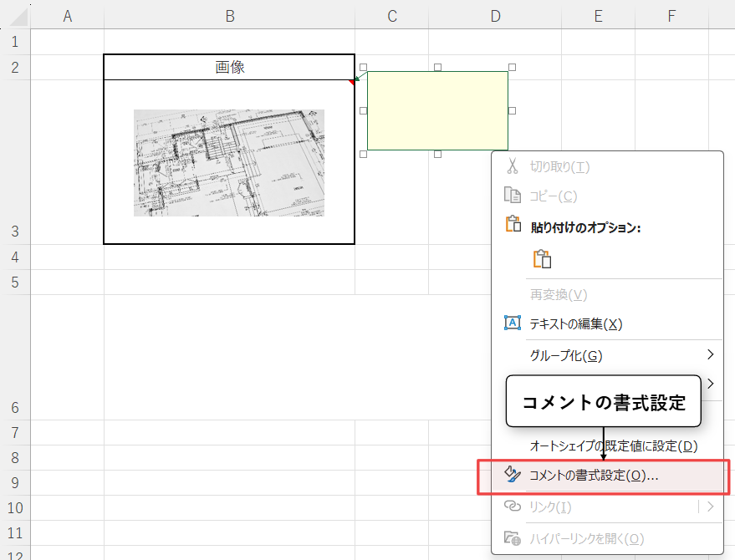
Task: Expand the グループ化 submenu arrow
Action: point(710,355)
